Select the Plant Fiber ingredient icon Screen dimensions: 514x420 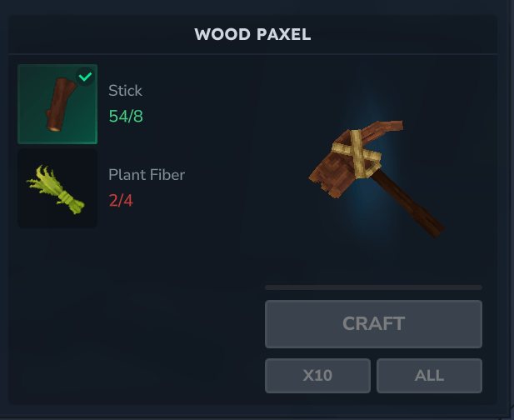click(x=56, y=189)
